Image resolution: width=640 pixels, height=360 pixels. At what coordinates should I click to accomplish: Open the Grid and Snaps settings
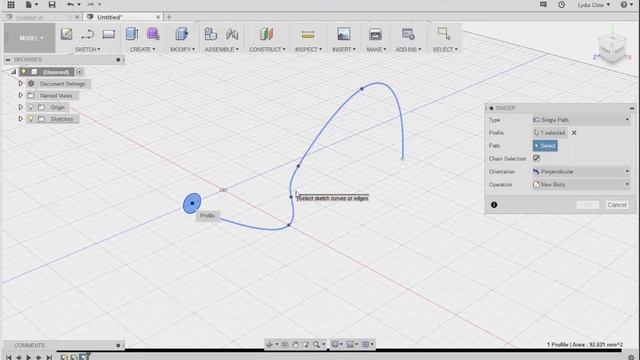tap(351, 345)
